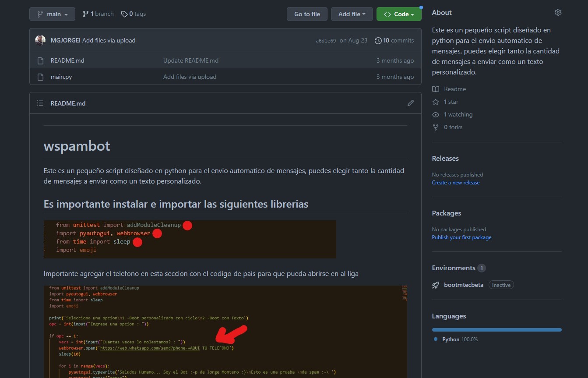
Task: Click the Python language bar
Action: point(496,330)
